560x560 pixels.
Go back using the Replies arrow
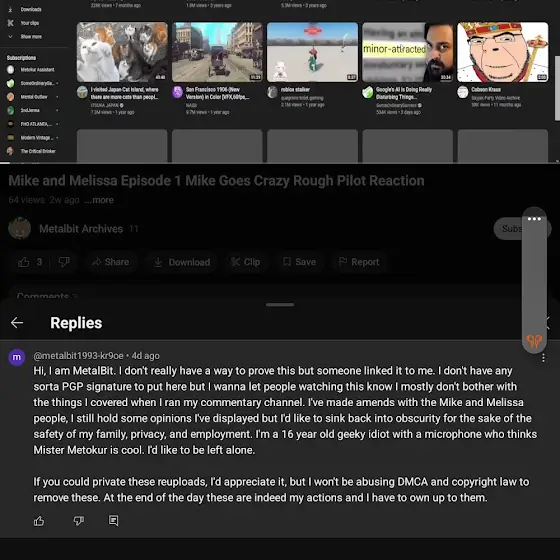point(17,322)
